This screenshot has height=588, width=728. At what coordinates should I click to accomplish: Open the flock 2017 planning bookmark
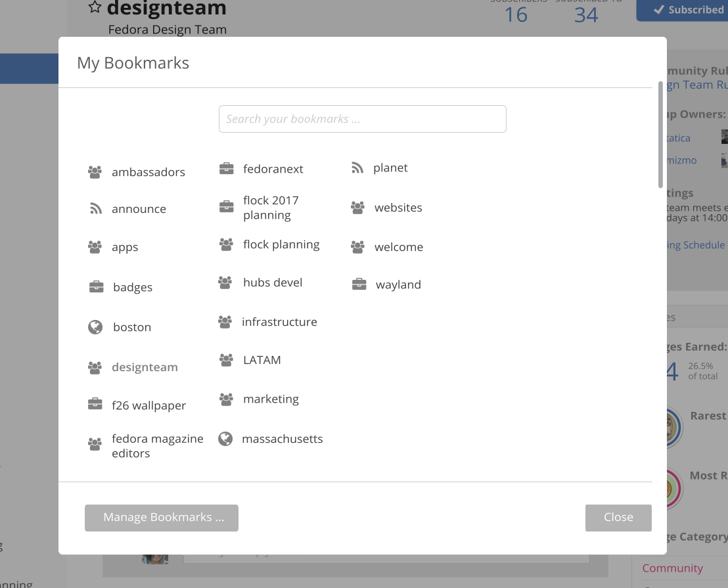[x=271, y=208]
